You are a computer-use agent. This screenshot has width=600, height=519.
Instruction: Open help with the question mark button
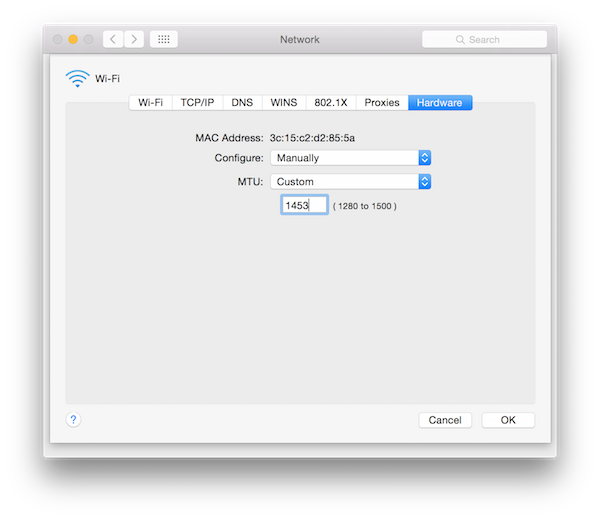[x=73, y=420]
